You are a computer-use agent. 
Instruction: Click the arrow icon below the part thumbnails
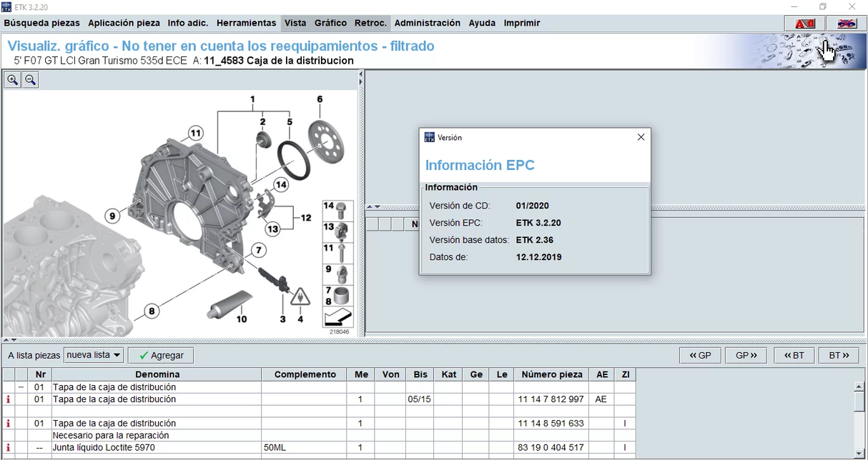pyautogui.click(x=338, y=317)
